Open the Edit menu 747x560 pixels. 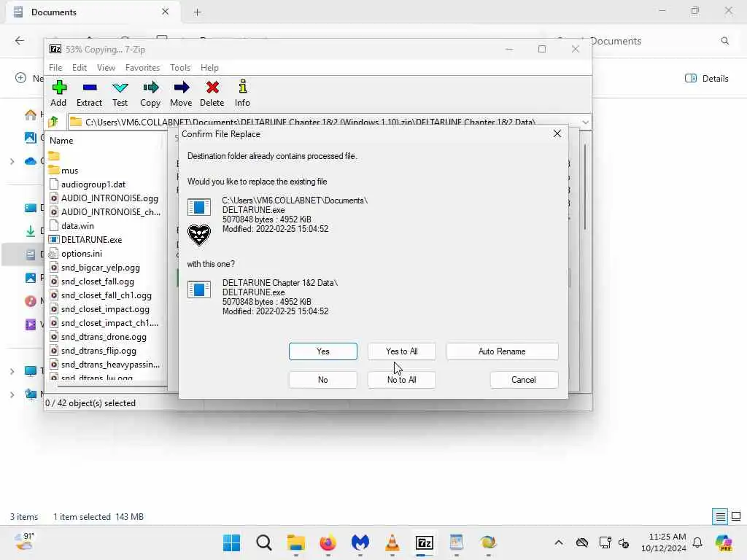coord(79,68)
